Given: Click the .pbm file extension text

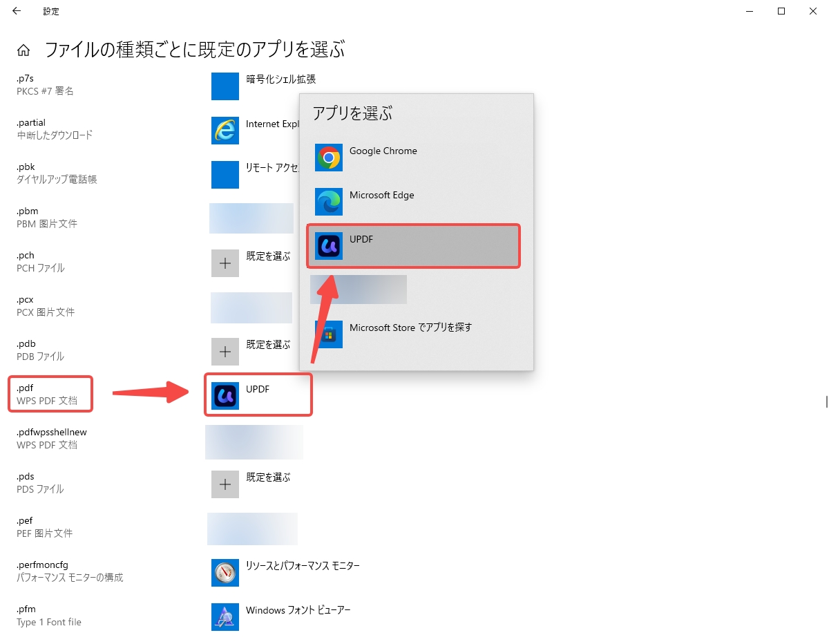Looking at the screenshot, I should point(27,211).
